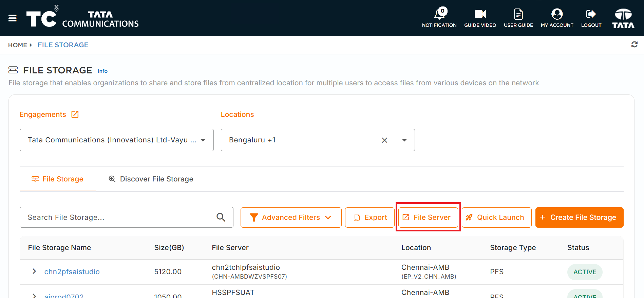Click Location column header
644x298 pixels.
coord(416,248)
